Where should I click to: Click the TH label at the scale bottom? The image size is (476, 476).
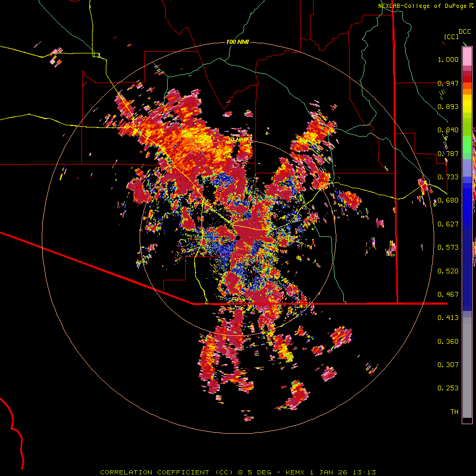pyautogui.click(x=454, y=412)
